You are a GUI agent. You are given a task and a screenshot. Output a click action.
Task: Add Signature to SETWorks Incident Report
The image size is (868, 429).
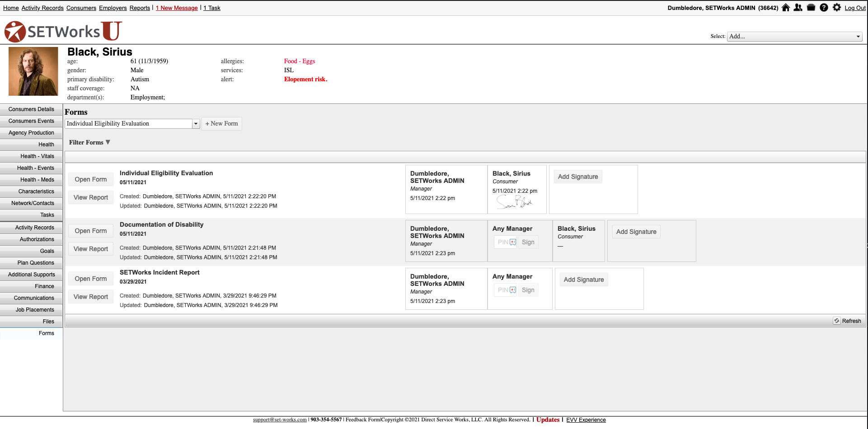[x=584, y=280]
